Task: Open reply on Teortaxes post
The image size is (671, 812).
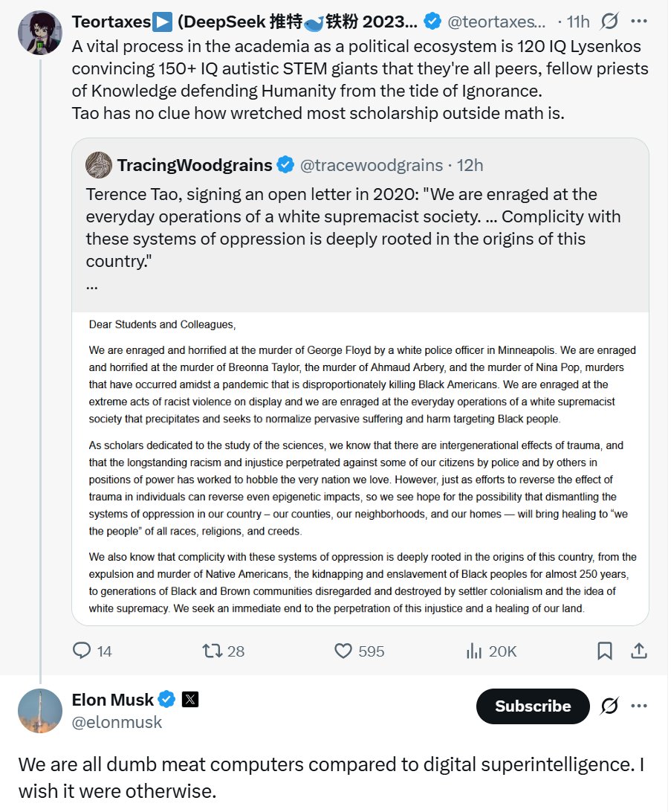Action: point(91,651)
